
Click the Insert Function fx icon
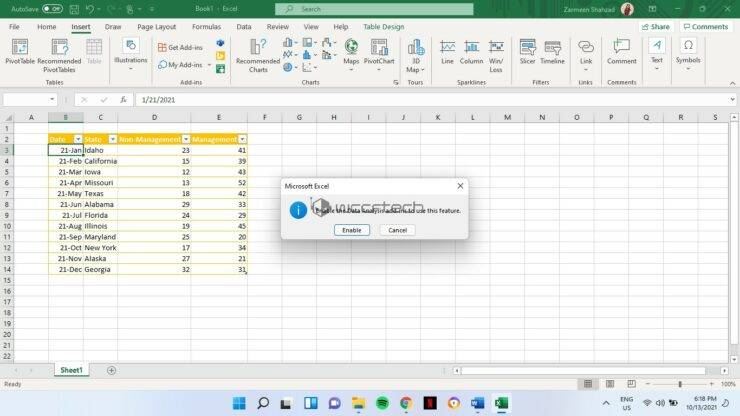(x=123, y=100)
